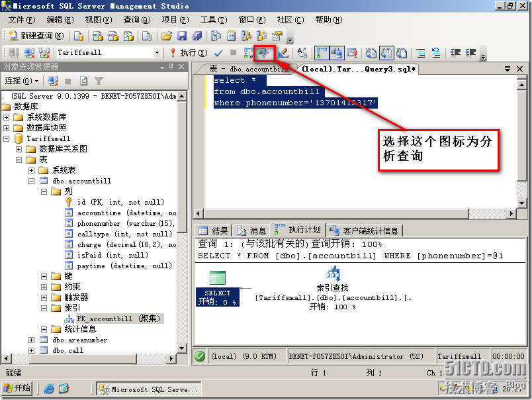The width and height of the screenshot is (532, 400).
Task: Click the SQLCMD Mode icon
Action: (352, 52)
